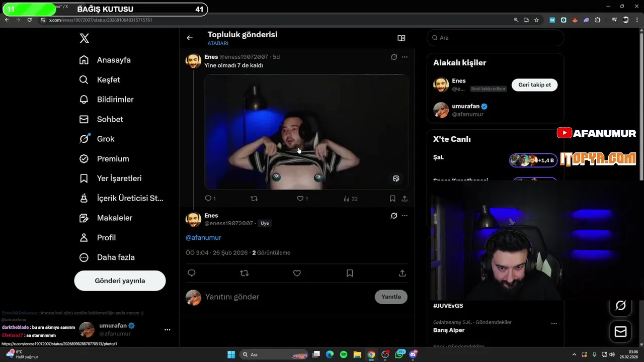Share icon under the @afanumur post
Image resolution: width=644 pixels, height=362 pixels.
coord(403,273)
